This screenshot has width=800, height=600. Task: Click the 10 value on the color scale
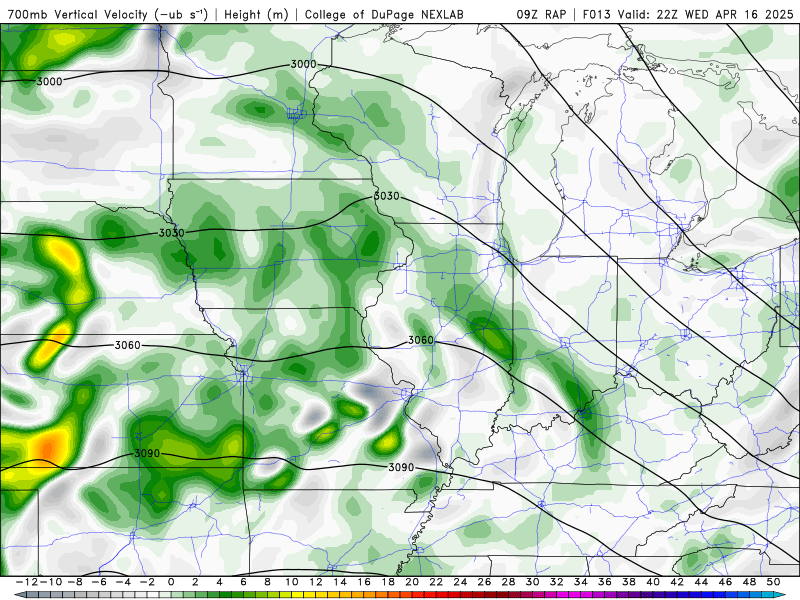pyautogui.click(x=291, y=582)
